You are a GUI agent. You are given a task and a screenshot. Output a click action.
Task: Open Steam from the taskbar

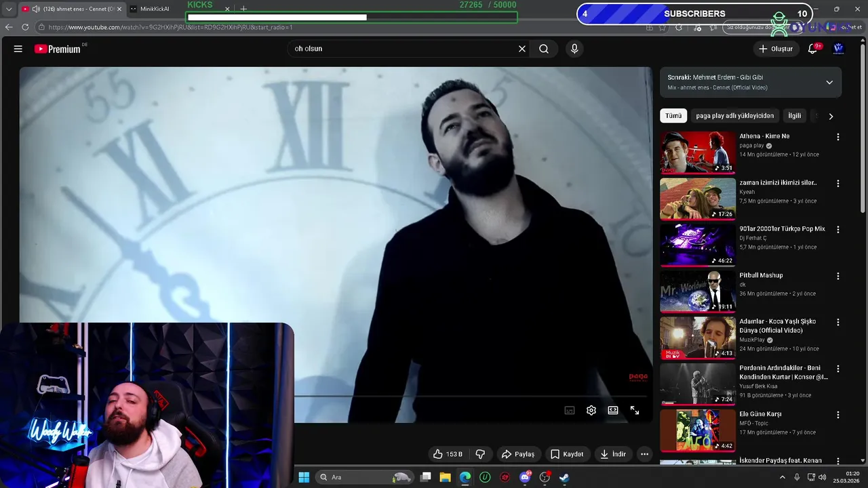(564, 477)
